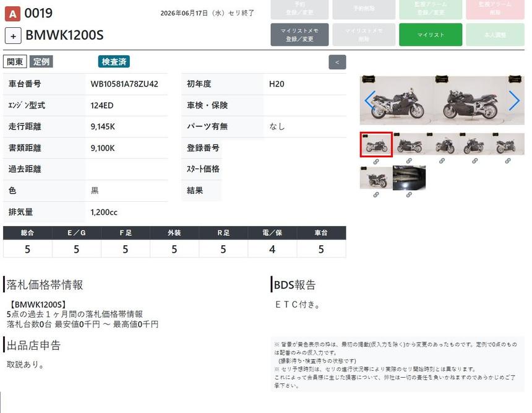Click the 予約 登録/変更 button
532x413 pixels.
(299, 9)
